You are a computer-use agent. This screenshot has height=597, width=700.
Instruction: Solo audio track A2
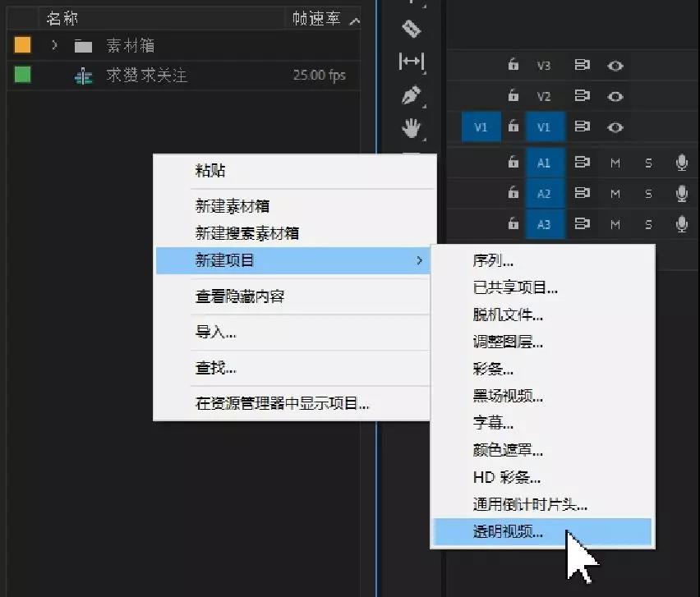click(648, 194)
